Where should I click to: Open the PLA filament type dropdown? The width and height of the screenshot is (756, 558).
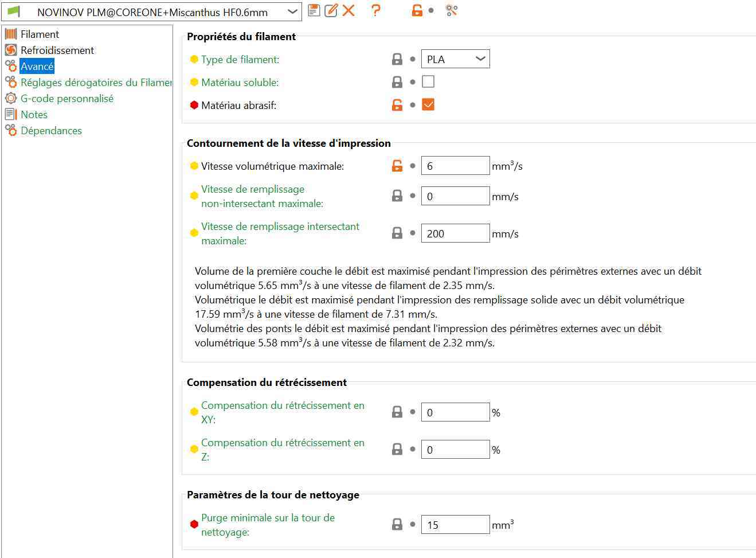pyautogui.click(x=456, y=59)
